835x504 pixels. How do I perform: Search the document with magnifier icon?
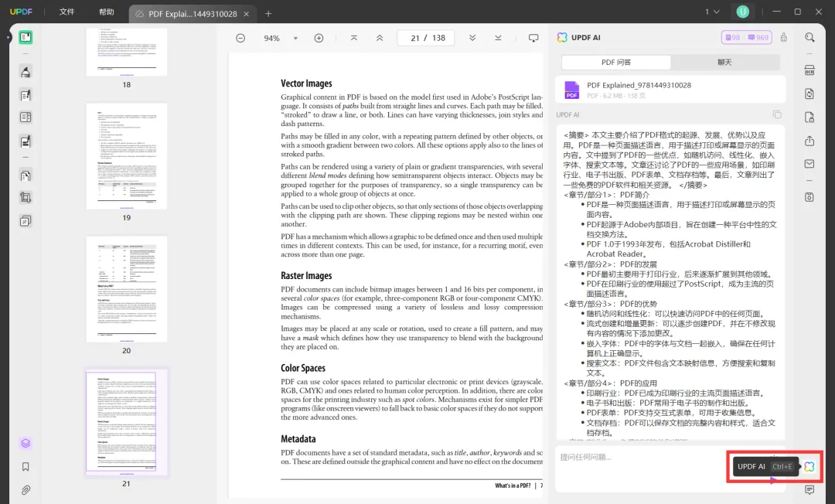(x=809, y=39)
